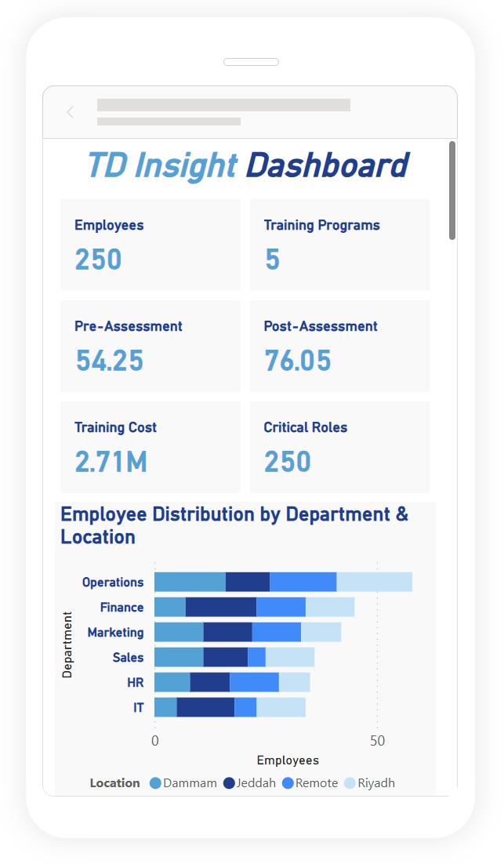The height and width of the screenshot is (864, 504).
Task: Tap HR Jeddah bar segment
Action: pyautogui.click(x=210, y=682)
